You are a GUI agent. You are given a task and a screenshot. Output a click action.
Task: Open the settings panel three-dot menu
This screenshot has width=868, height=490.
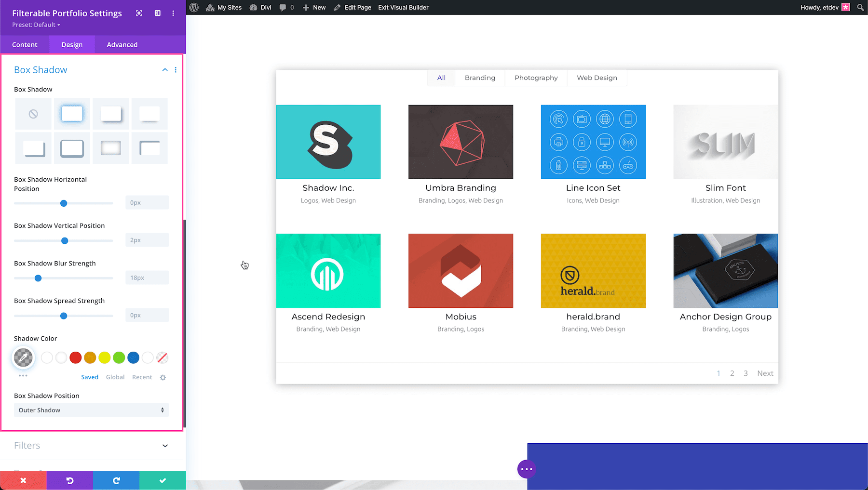click(x=173, y=13)
